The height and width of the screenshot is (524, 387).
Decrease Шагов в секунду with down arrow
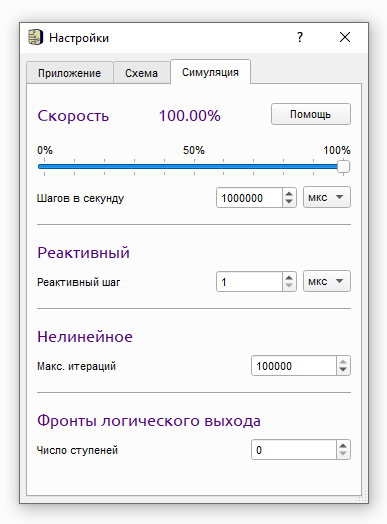pyautogui.click(x=289, y=202)
